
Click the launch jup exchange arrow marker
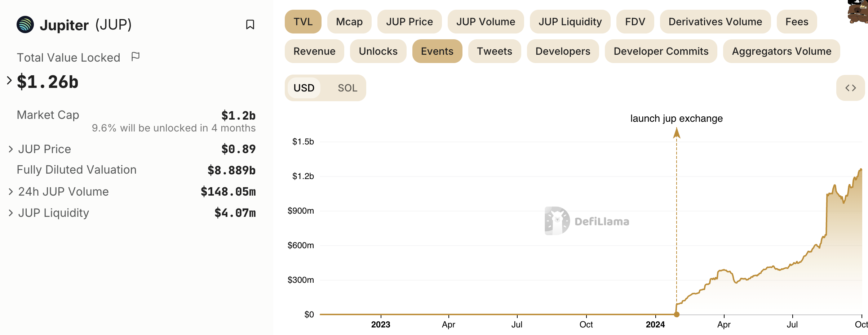tap(677, 133)
